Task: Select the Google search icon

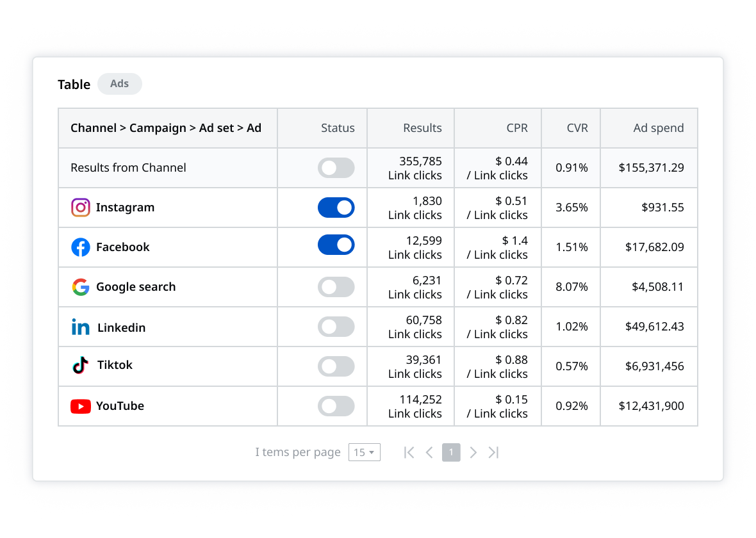Action: 80,287
